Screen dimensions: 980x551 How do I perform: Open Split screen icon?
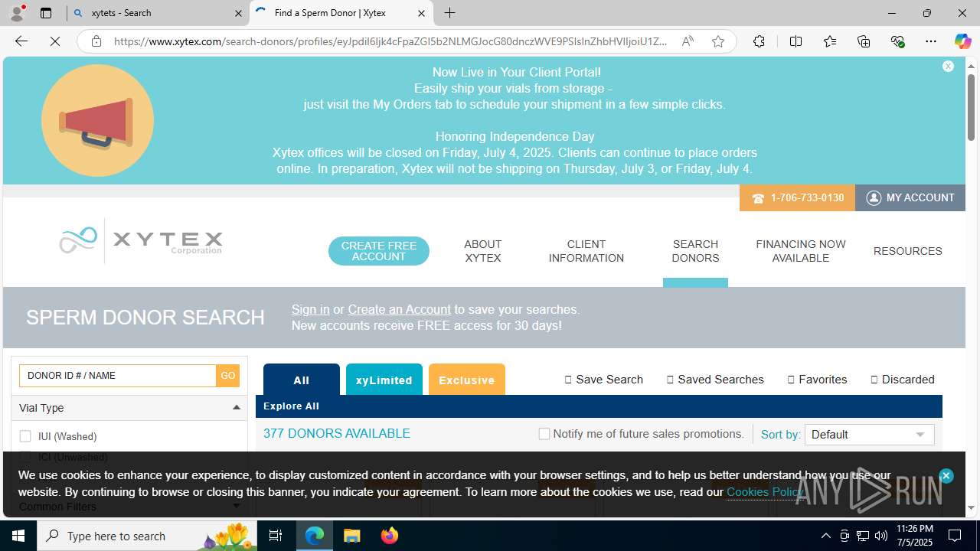(x=795, y=41)
